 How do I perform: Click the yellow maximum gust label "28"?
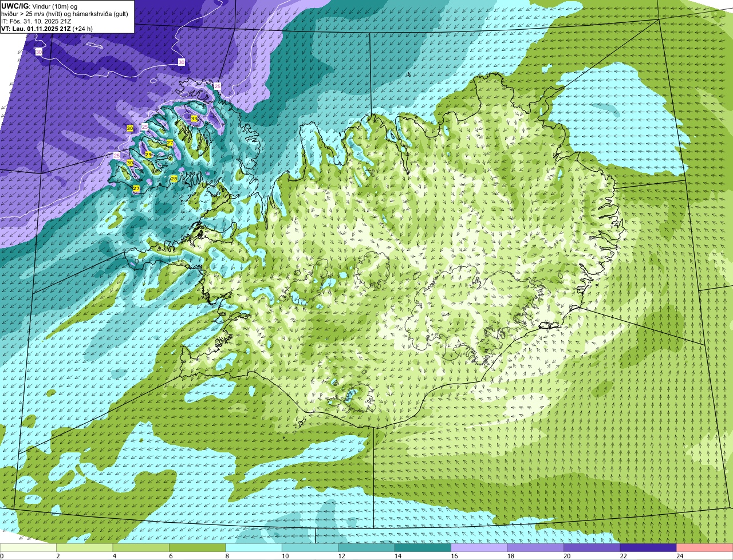pyautogui.click(x=174, y=179)
